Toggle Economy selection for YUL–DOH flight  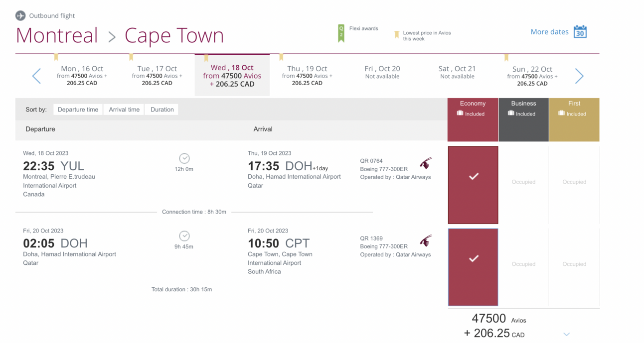tap(473, 185)
